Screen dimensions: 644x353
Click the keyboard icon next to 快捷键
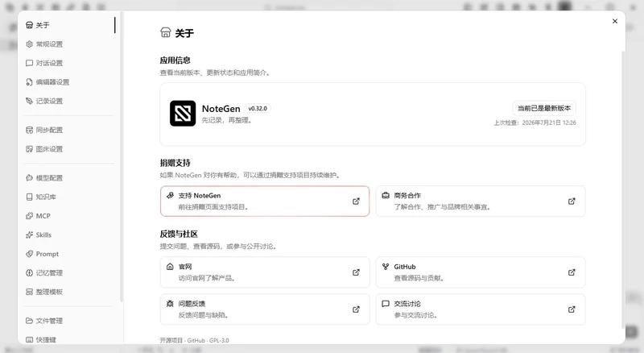(29, 339)
